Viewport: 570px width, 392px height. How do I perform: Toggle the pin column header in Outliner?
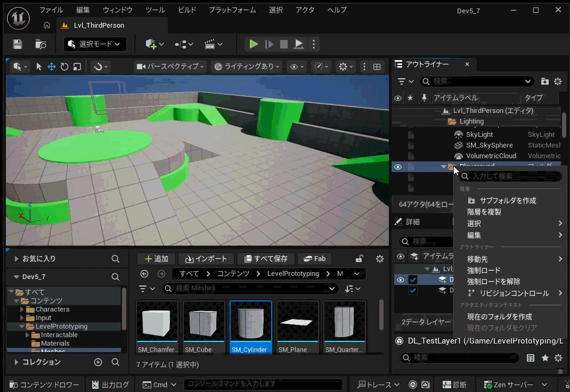[x=424, y=98]
